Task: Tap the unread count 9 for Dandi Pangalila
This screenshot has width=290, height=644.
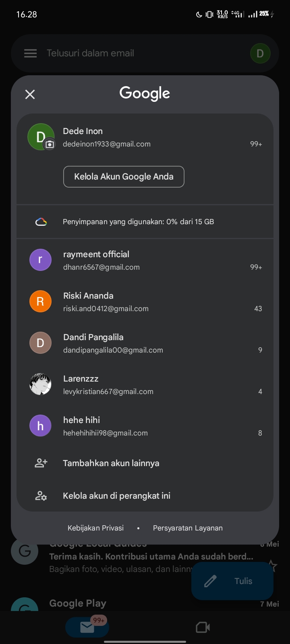Action: (x=260, y=350)
